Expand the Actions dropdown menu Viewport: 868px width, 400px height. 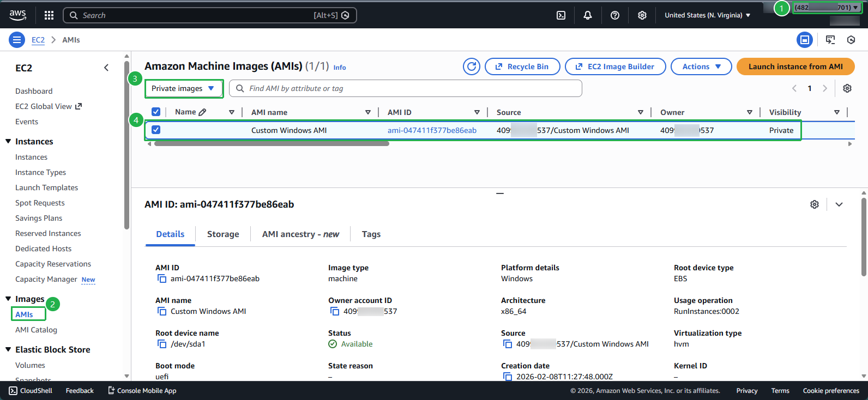coord(701,66)
